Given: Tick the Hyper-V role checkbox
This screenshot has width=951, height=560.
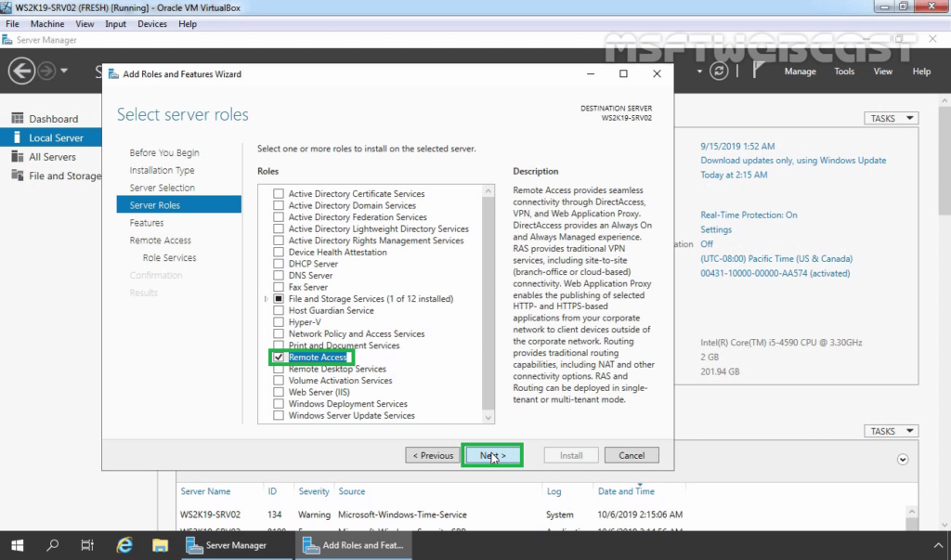Looking at the screenshot, I should pos(279,321).
